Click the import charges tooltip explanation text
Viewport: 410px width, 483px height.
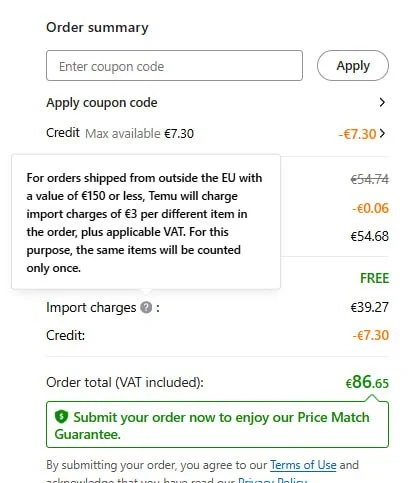pos(144,223)
